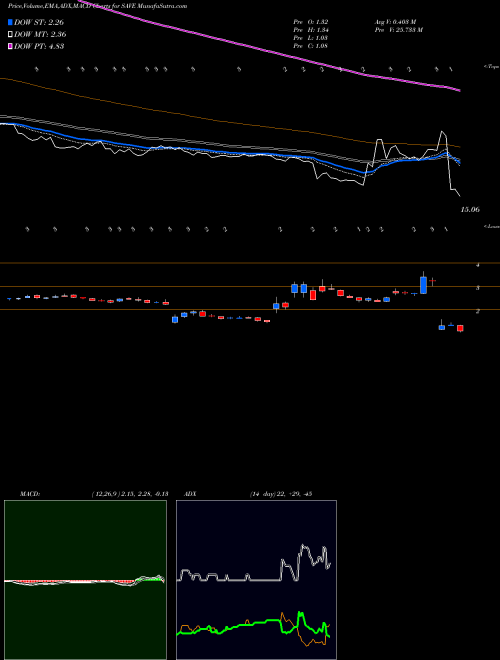Click the white DOW MT legend swatch
Viewport: 500px width, 660px height.
(11, 35)
